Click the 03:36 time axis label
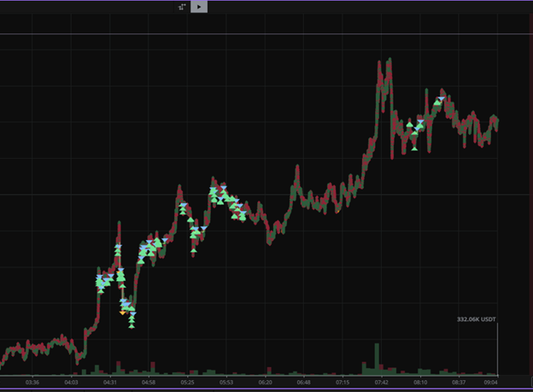533x392 pixels. (x=32, y=383)
